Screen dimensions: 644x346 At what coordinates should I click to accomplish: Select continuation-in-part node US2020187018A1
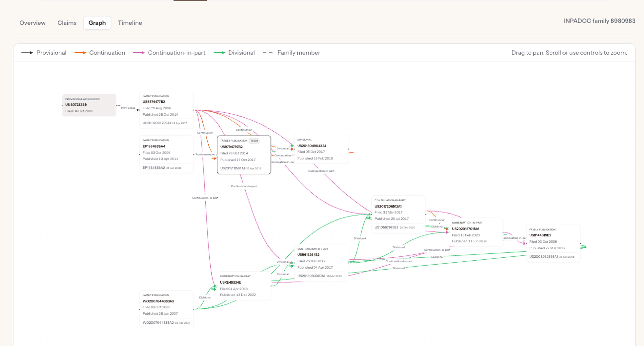click(476, 232)
